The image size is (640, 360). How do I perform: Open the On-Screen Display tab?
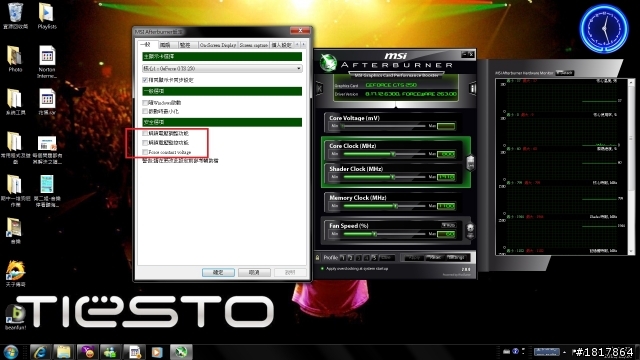pos(218,45)
